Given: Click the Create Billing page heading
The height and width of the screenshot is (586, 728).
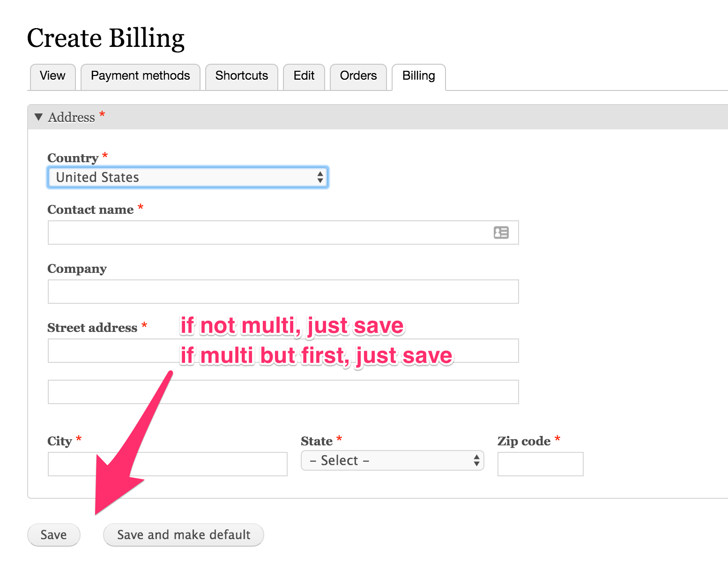Looking at the screenshot, I should [106, 38].
